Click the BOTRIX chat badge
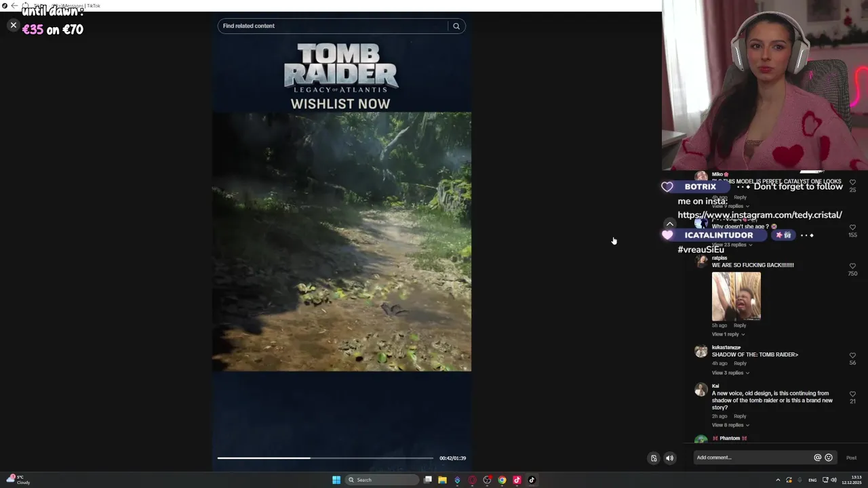This screenshot has height=488, width=868. click(x=701, y=186)
